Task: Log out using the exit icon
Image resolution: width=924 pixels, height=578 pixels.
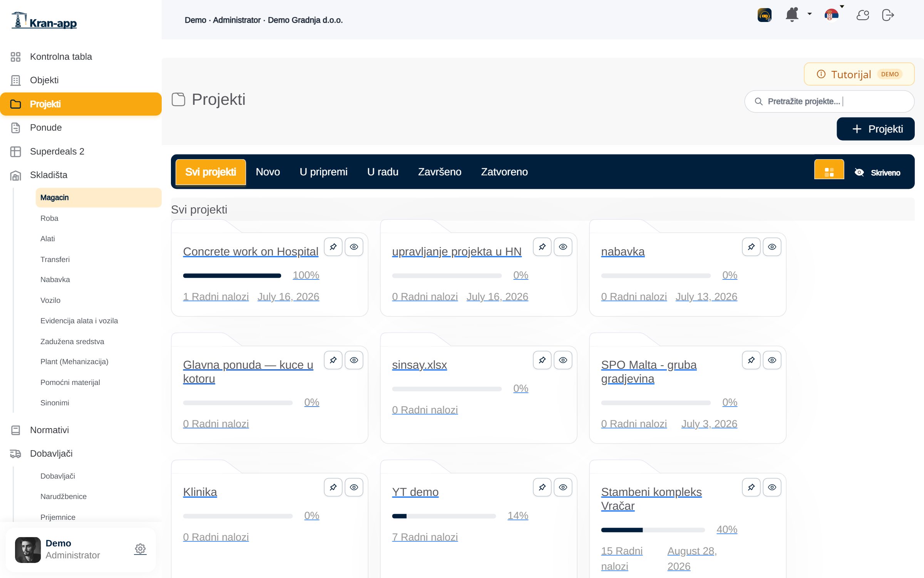Action: (x=888, y=15)
